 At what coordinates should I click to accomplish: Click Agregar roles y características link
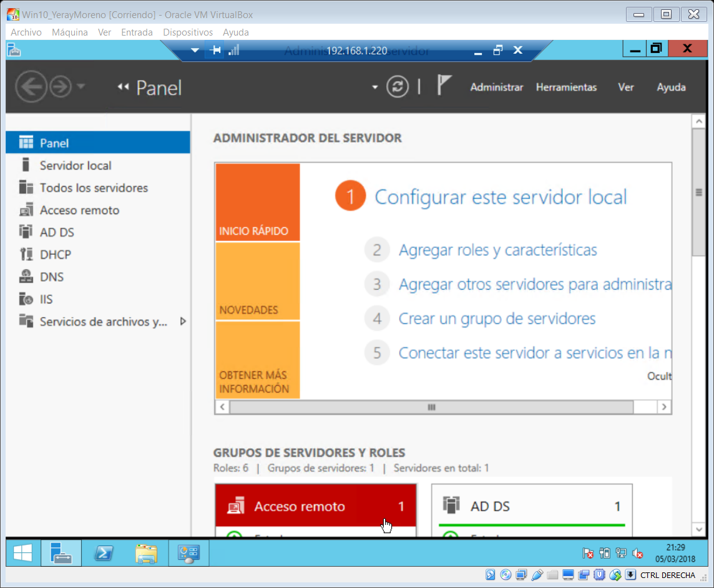(x=497, y=250)
